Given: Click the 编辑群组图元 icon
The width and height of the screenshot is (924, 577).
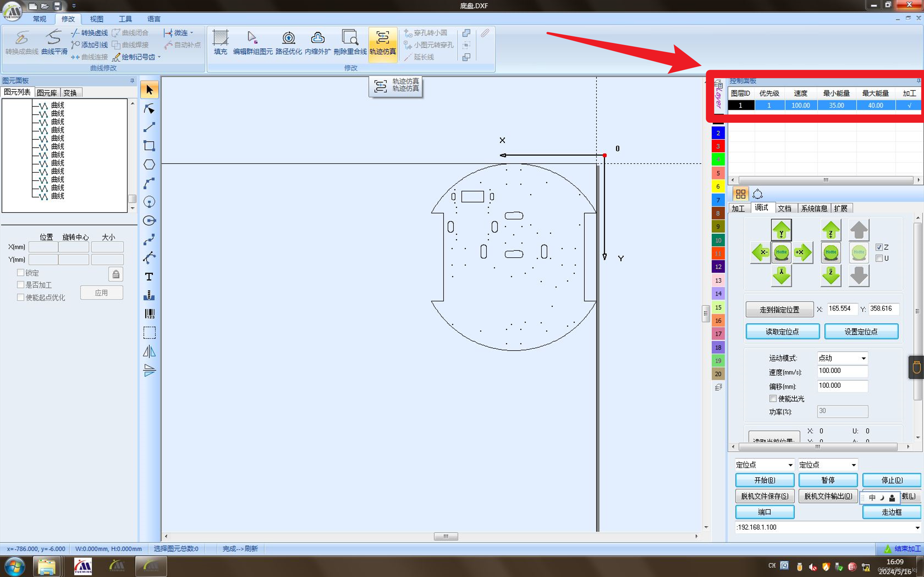Looking at the screenshot, I should (x=252, y=43).
